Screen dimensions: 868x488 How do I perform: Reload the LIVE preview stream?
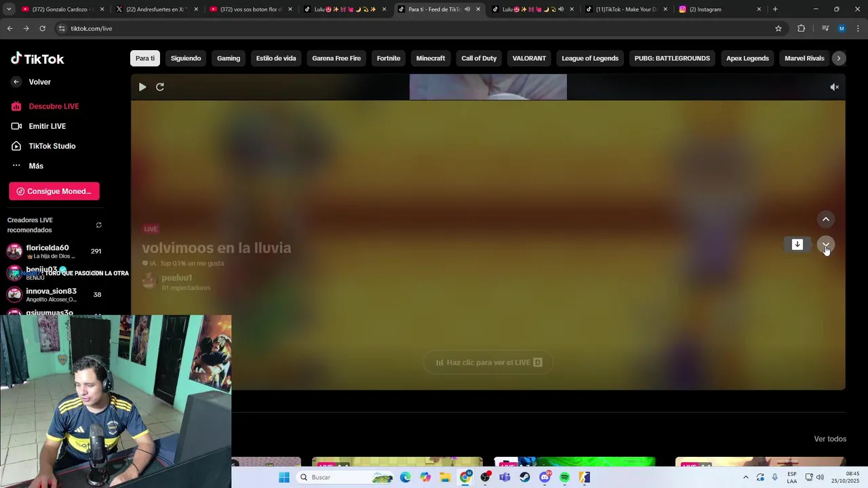click(160, 87)
